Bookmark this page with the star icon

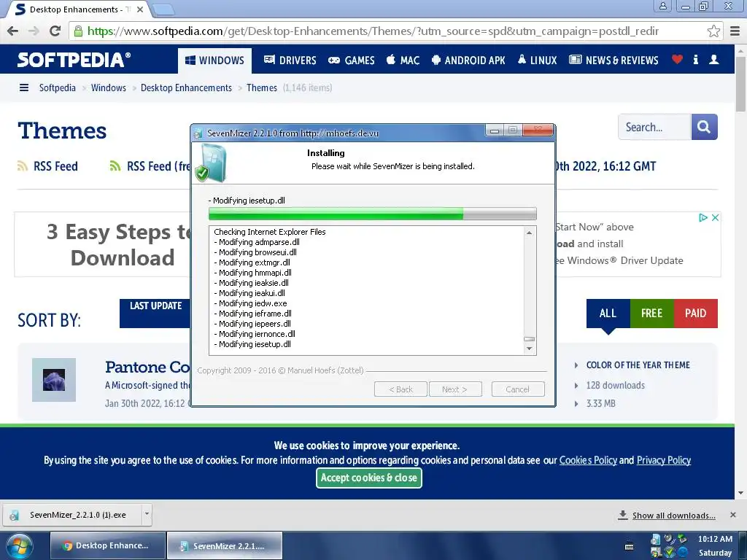coord(713,31)
